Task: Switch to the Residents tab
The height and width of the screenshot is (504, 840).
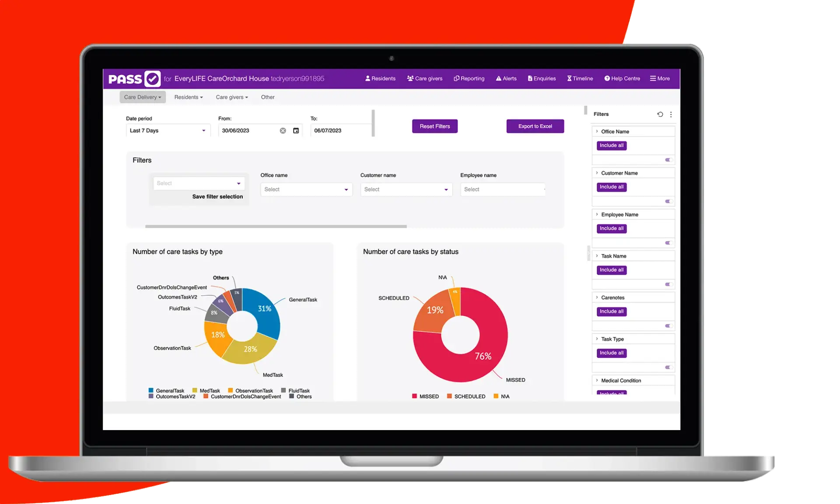Action: click(188, 97)
